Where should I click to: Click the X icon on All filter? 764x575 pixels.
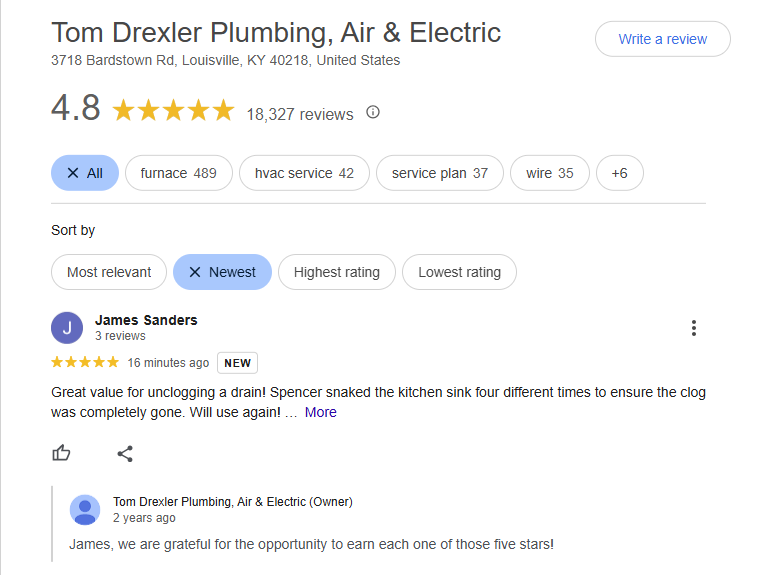coord(73,173)
